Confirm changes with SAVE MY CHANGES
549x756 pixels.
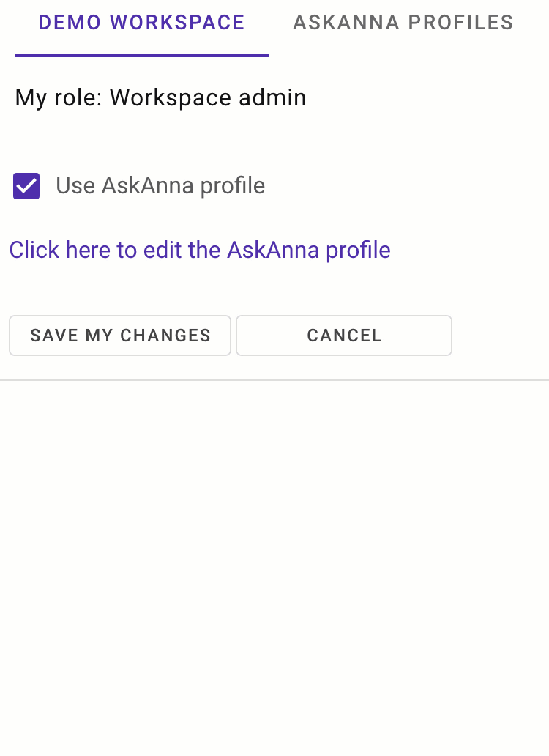(x=119, y=335)
